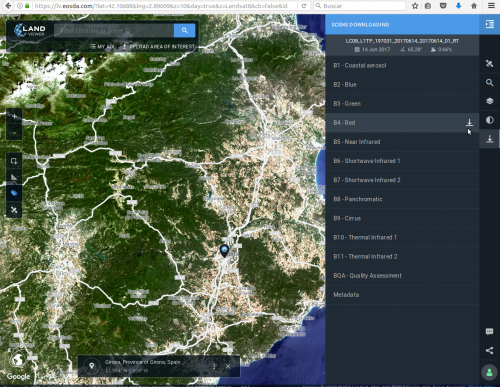Open the browser bookmarks library icon
This screenshot has height=387, width=500.
pos(428,6)
